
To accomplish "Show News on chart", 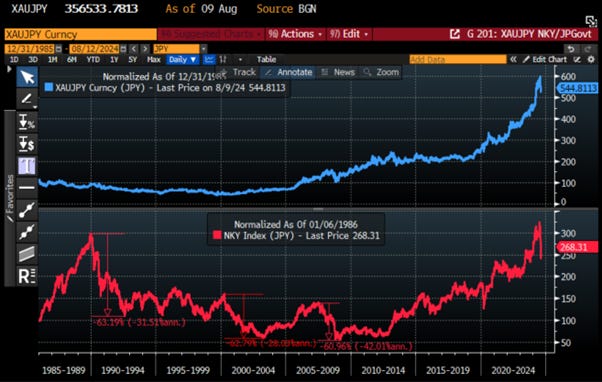I will (338, 72).
